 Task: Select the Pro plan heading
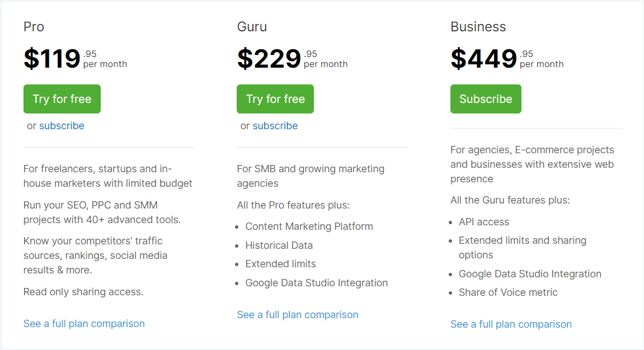click(34, 27)
